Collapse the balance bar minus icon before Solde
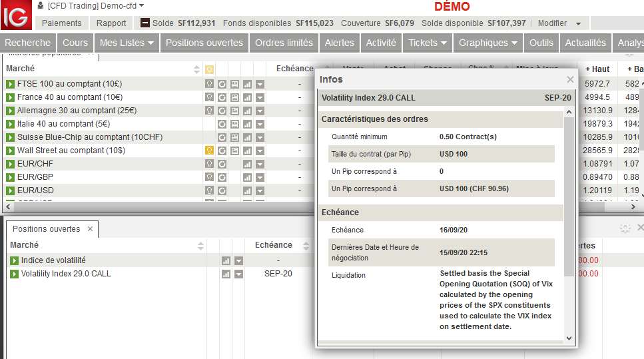This screenshot has width=644, height=359. [145, 23]
